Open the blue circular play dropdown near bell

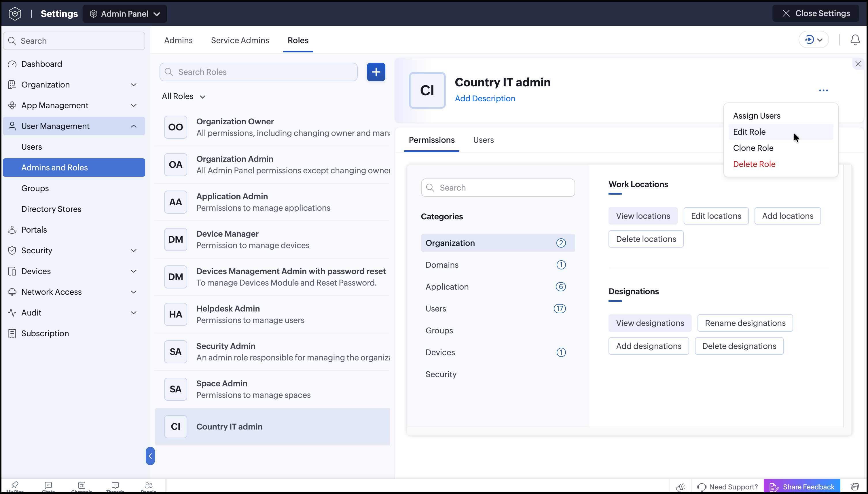click(813, 40)
